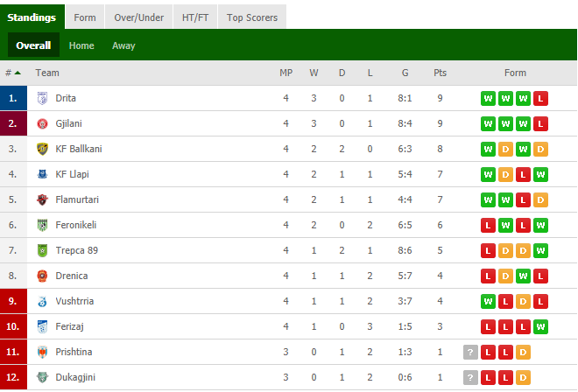The image size is (578, 392).
Task: Click the Drita club crest icon
Action: (42, 98)
